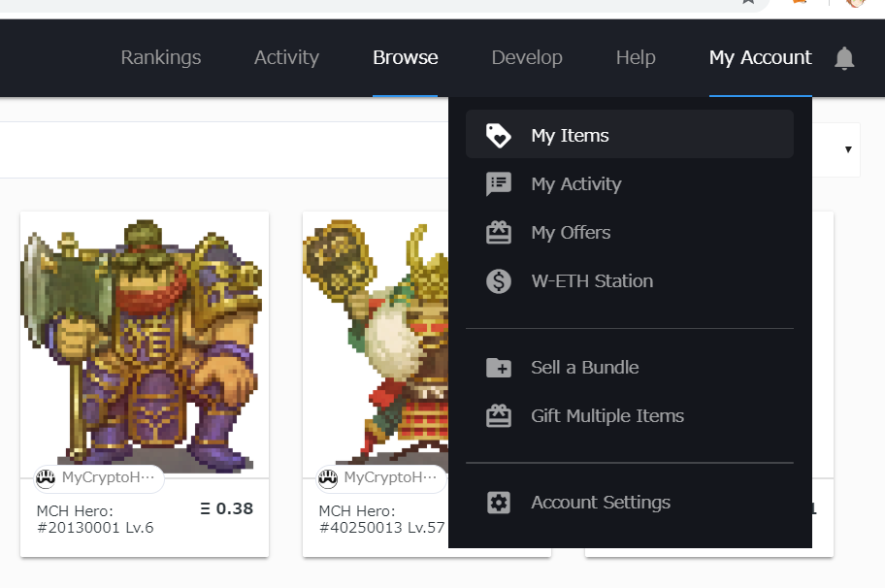Click the W-ETH Station dollar icon
This screenshot has height=588, width=885.
tap(498, 281)
